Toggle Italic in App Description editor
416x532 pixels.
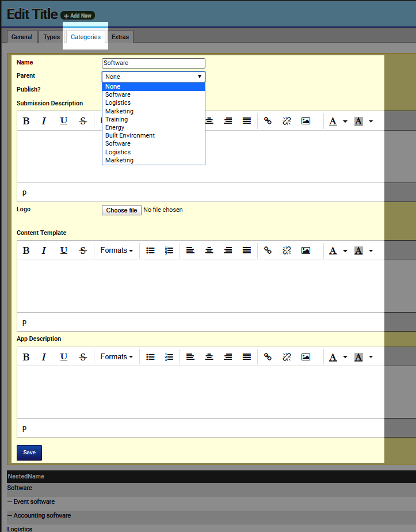pyautogui.click(x=44, y=357)
